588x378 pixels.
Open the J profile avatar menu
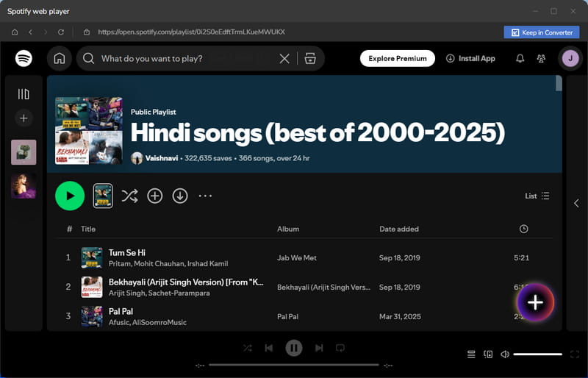570,58
